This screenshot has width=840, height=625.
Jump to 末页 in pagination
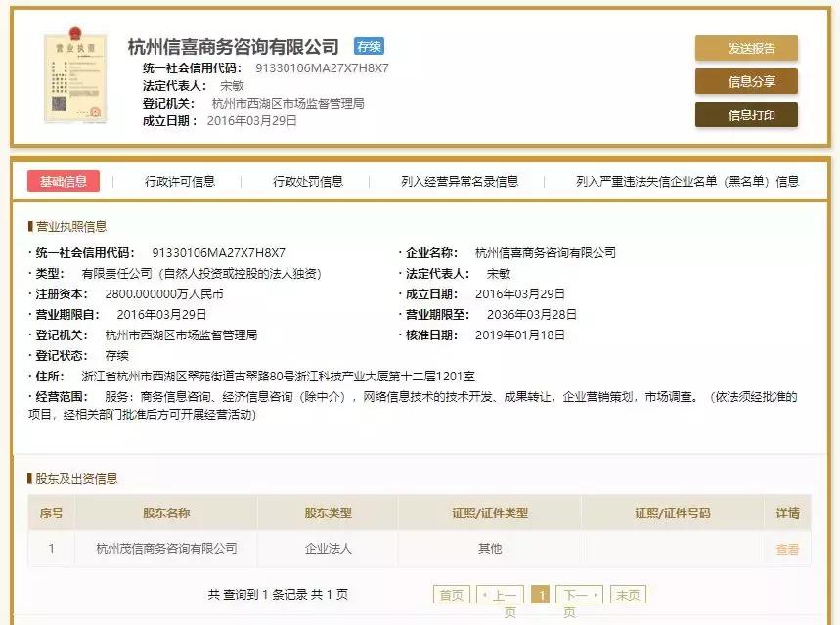tap(627, 593)
